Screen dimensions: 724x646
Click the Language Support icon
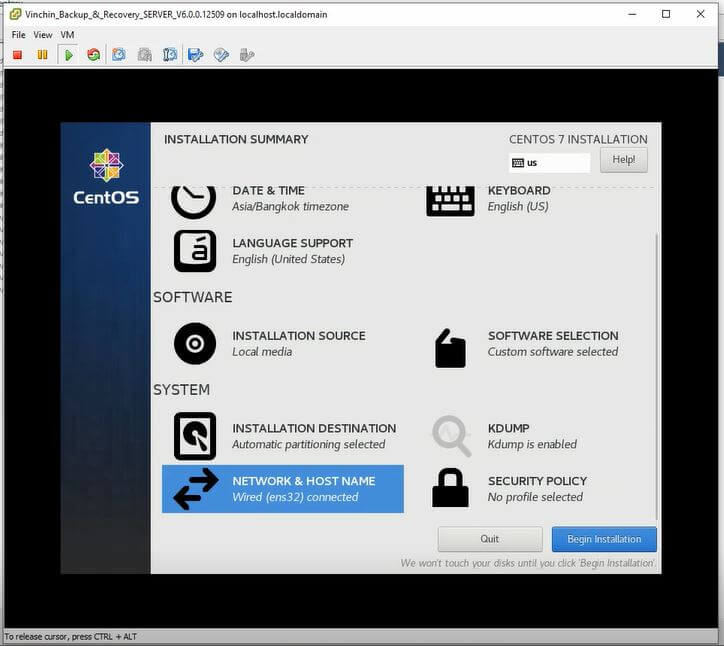(195, 251)
